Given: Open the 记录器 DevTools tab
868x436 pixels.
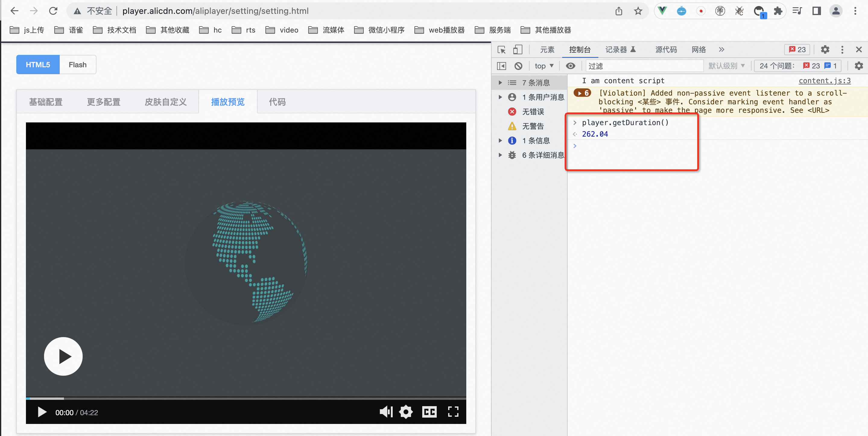Looking at the screenshot, I should click(x=620, y=49).
